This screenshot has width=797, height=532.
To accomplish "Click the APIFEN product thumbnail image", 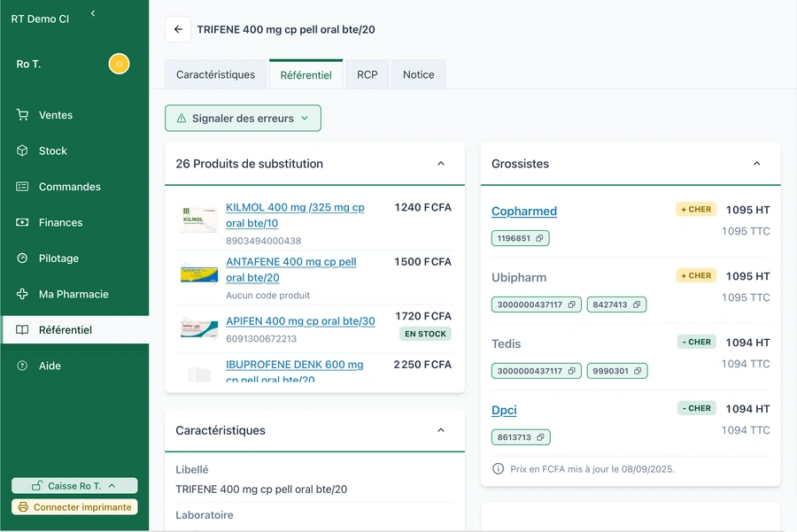I will click(199, 327).
